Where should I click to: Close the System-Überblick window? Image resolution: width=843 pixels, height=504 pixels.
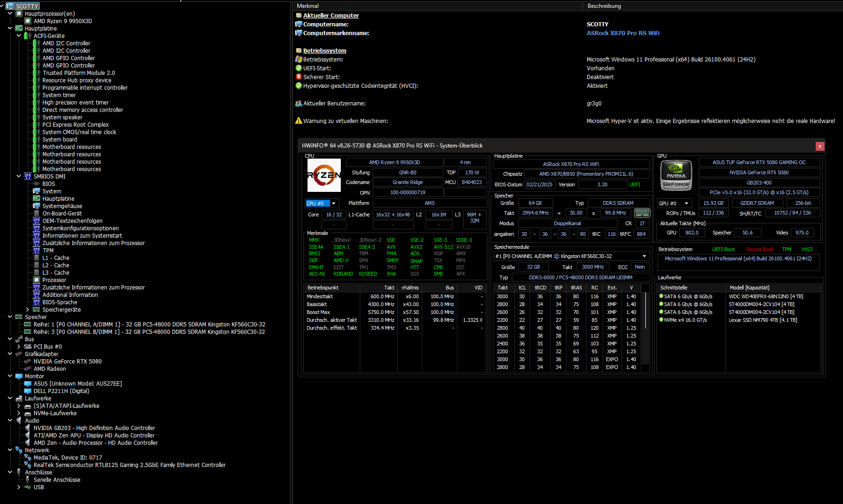click(x=820, y=146)
